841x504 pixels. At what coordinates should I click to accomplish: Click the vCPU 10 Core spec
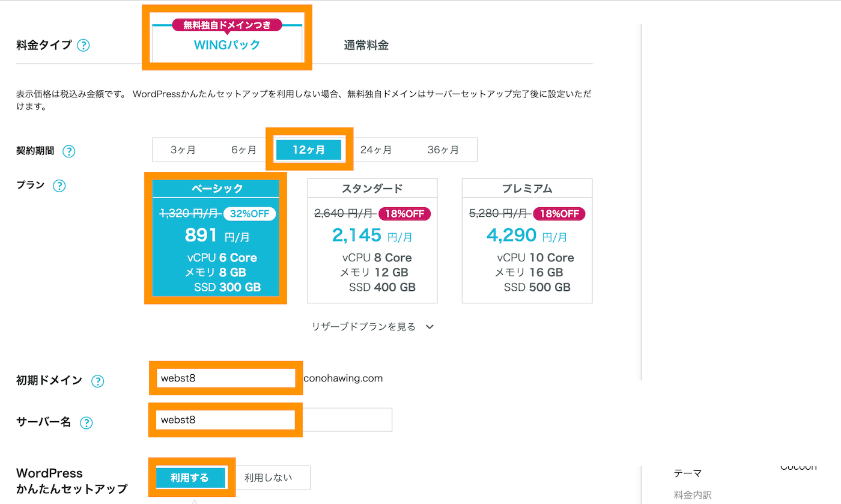(535, 258)
